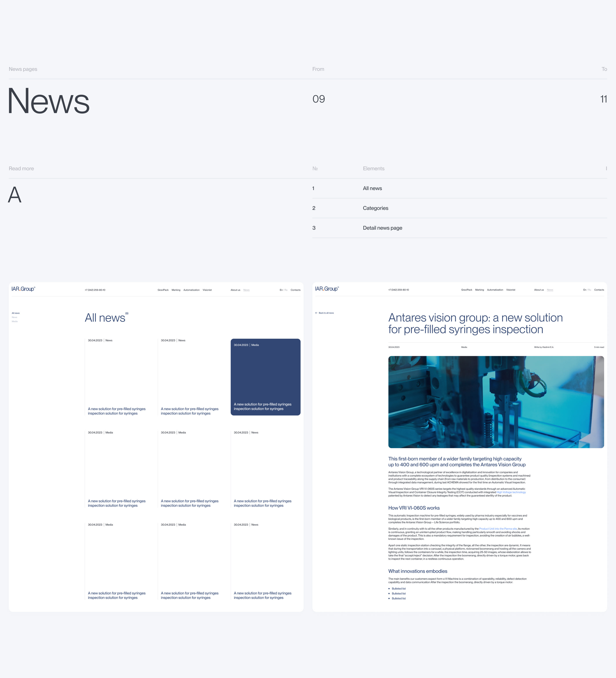Viewport: 616px width, 678px height.
Task: Call the phone number +7 (342) 259-80-10
Action: (x=95, y=290)
